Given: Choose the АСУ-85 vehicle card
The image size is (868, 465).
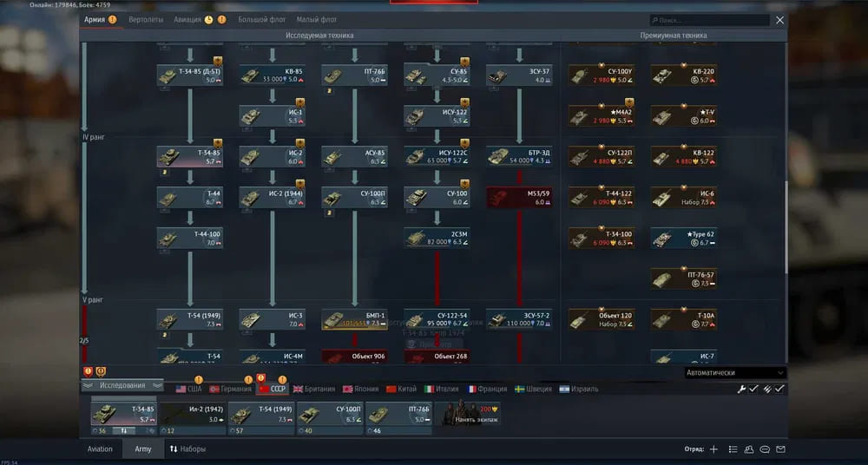Looking at the screenshot, I should coord(354,157).
